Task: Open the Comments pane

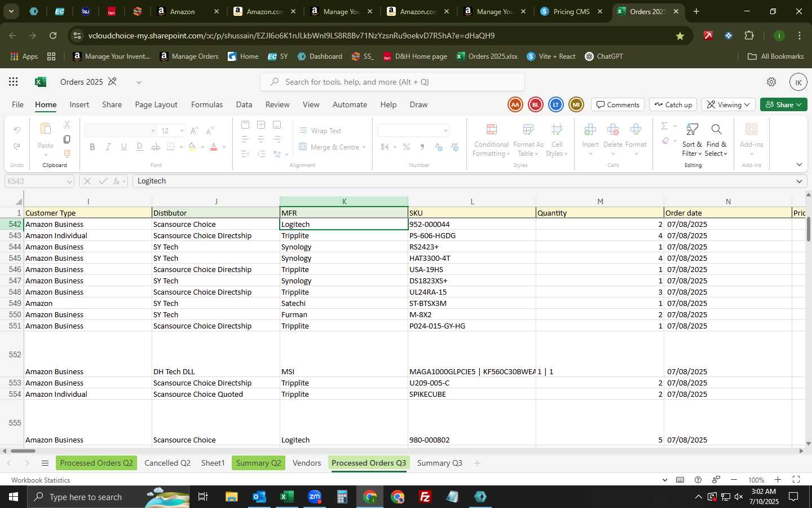Action: tap(618, 104)
